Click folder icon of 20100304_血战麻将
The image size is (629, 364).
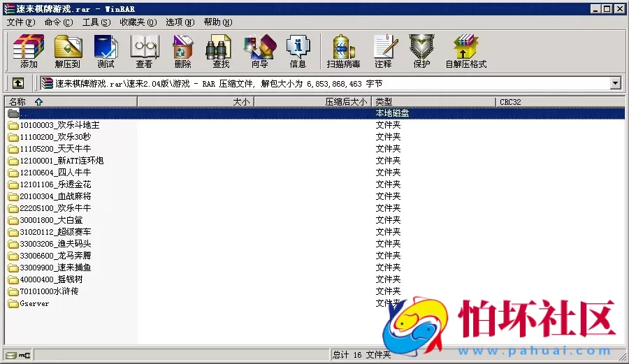coord(13,197)
